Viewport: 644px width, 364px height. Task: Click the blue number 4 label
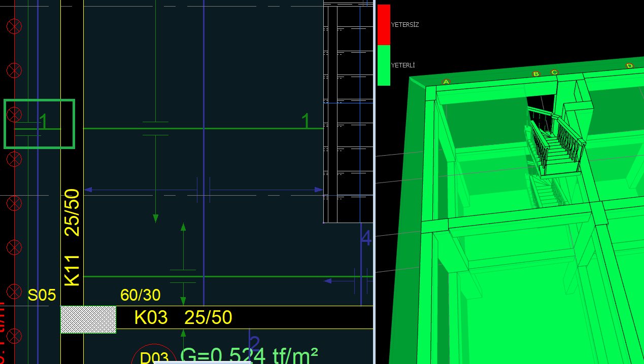click(x=366, y=238)
